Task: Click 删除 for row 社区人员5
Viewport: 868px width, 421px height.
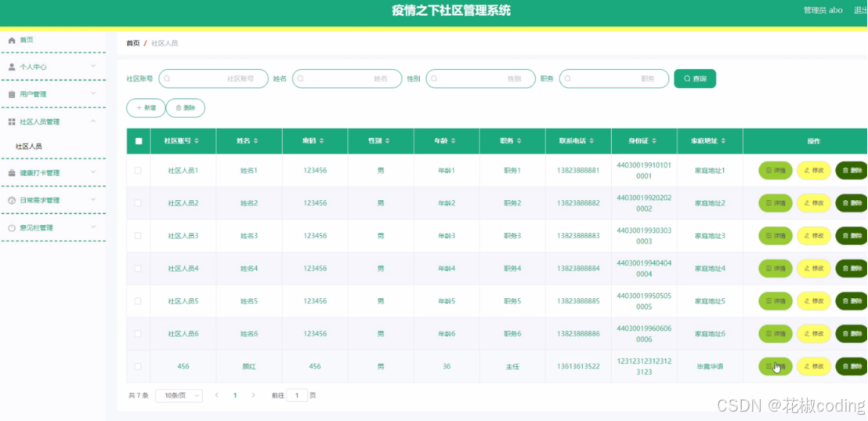Action: tap(852, 301)
